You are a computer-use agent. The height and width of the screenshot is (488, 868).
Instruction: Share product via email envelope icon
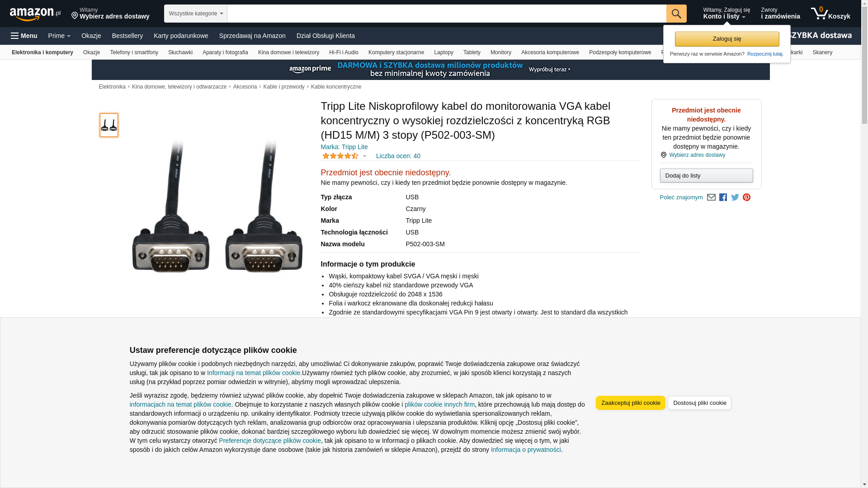point(711,197)
